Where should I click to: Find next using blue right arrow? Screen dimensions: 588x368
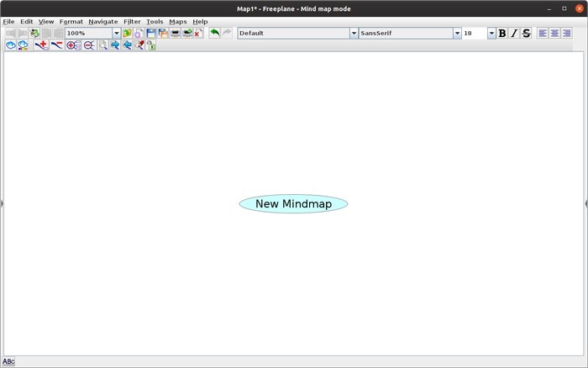pos(115,45)
